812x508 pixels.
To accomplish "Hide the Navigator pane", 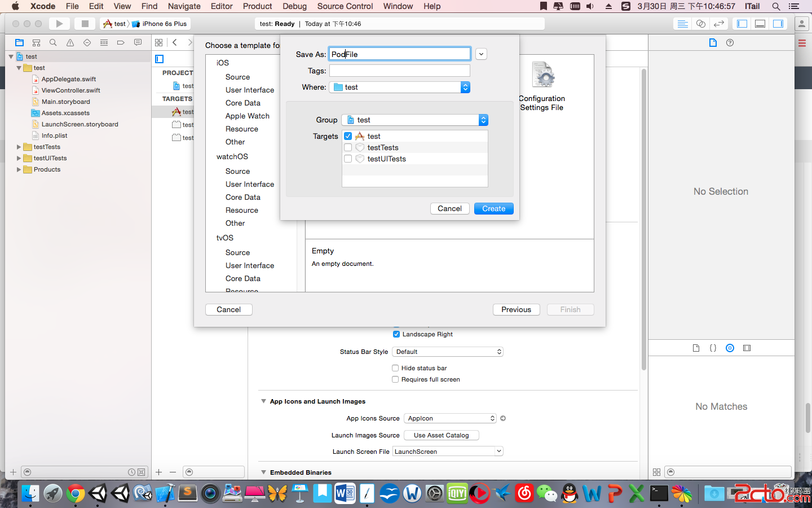I will [x=742, y=24].
